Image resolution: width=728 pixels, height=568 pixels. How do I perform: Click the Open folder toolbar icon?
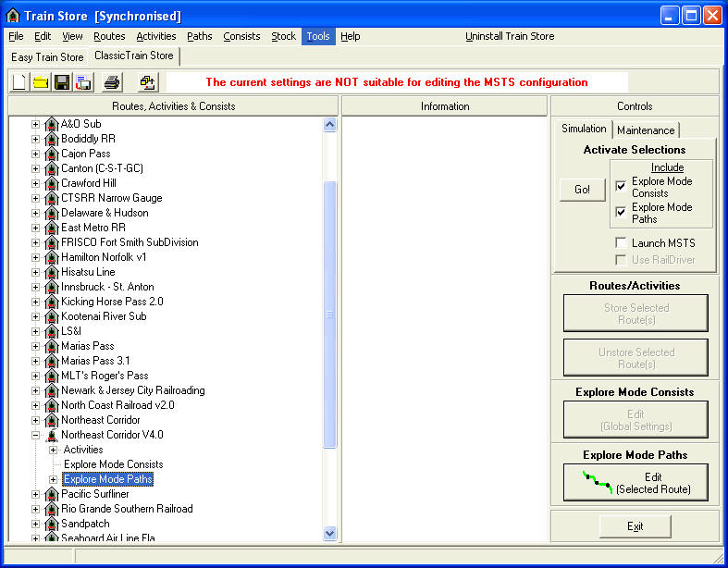[x=41, y=82]
